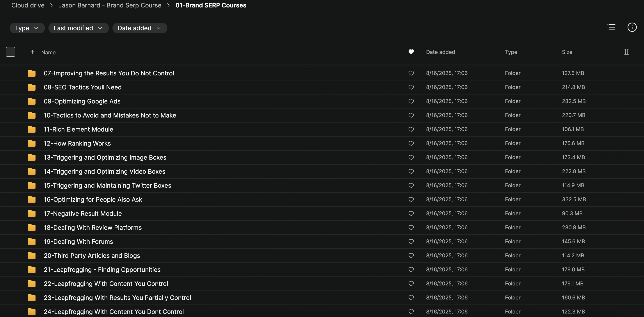Click folder icon for 19-Dealing With Forums
This screenshot has height=317, width=644.
pyautogui.click(x=32, y=242)
